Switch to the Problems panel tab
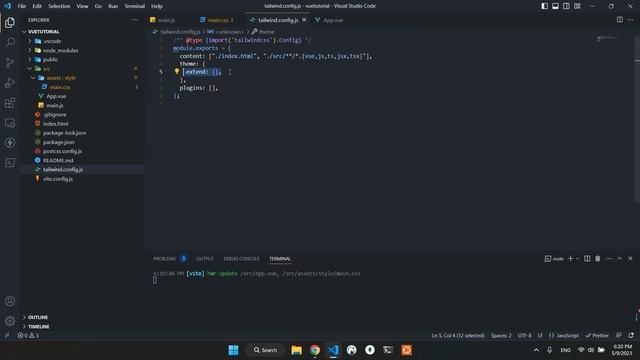This screenshot has width=640, height=360. point(164,259)
